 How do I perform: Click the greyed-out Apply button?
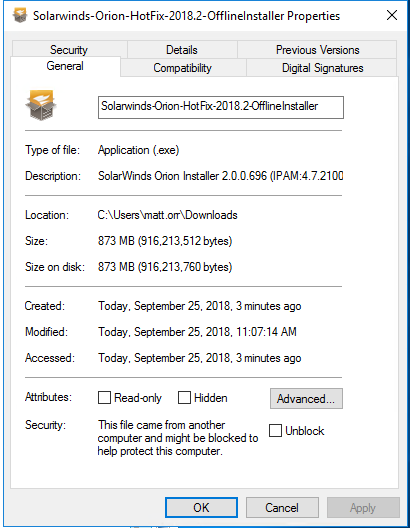pos(363,507)
